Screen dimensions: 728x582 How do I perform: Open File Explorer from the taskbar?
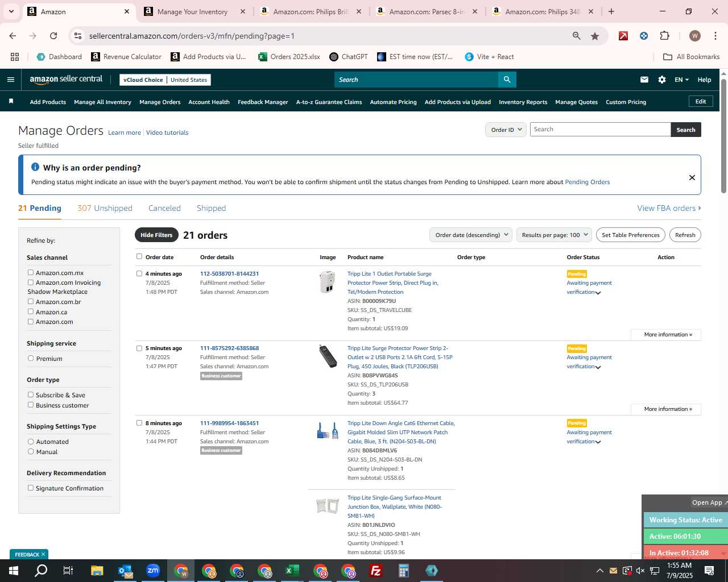97,571
